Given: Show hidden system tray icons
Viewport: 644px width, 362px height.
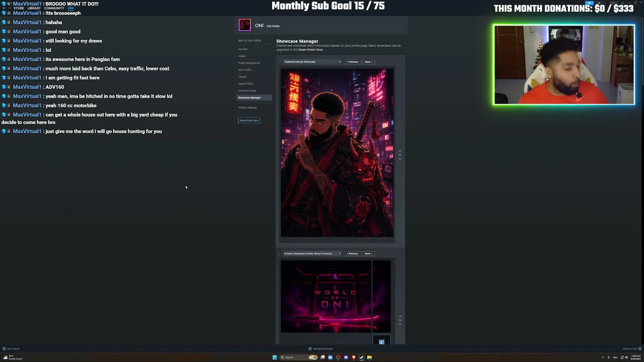Looking at the screenshot, I should coord(603,357).
